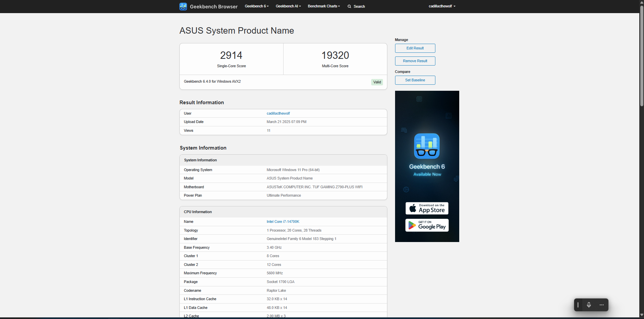Screen dimensions: 644x319
Task: Open the Geekbench AI dropdown menu
Action: tap(288, 6)
